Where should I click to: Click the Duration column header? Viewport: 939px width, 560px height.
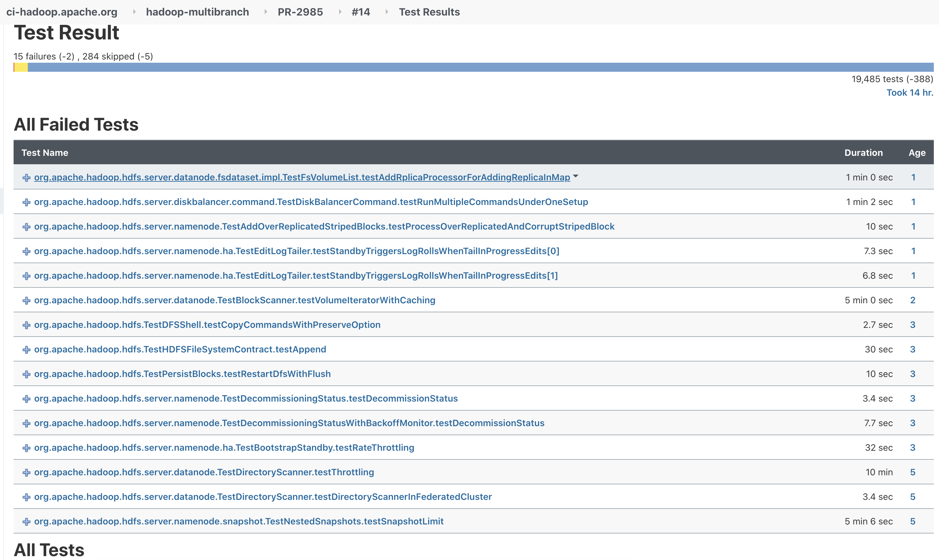863,153
